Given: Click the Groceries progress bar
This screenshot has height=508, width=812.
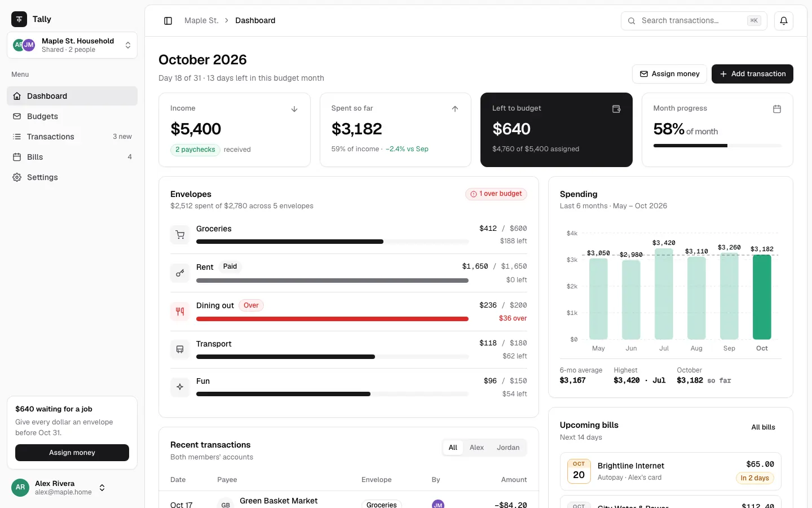Looking at the screenshot, I should (x=332, y=242).
